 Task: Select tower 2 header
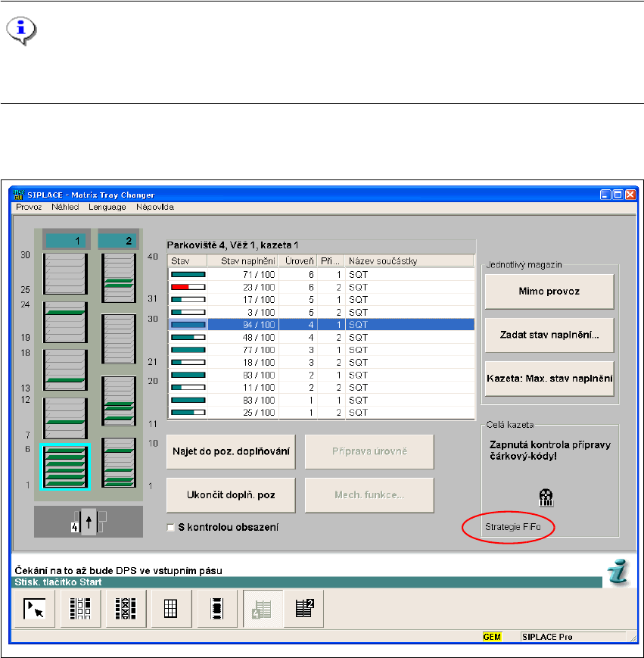[x=118, y=241]
